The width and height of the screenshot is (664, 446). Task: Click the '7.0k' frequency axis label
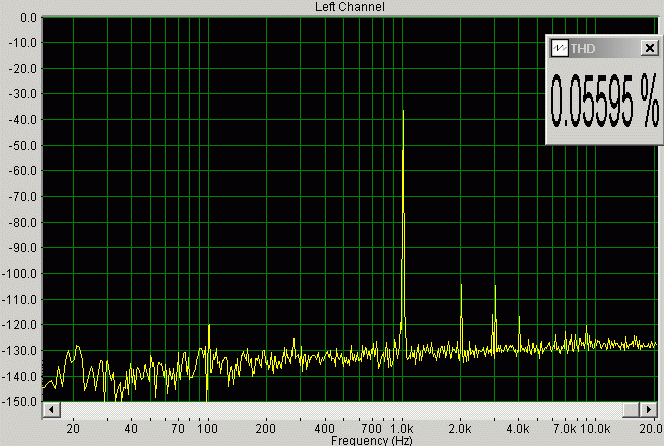pos(565,429)
